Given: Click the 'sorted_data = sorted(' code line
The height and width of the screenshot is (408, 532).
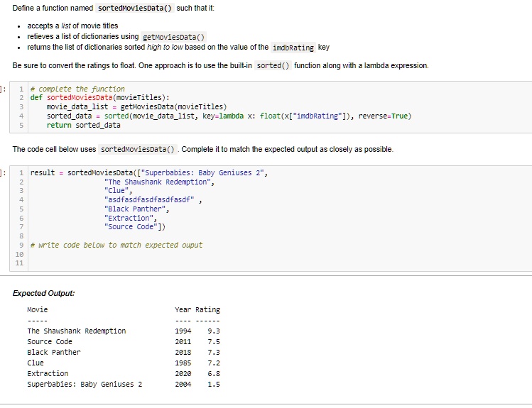Looking at the screenshot, I should pyautogui.click(x=229, y=116).
